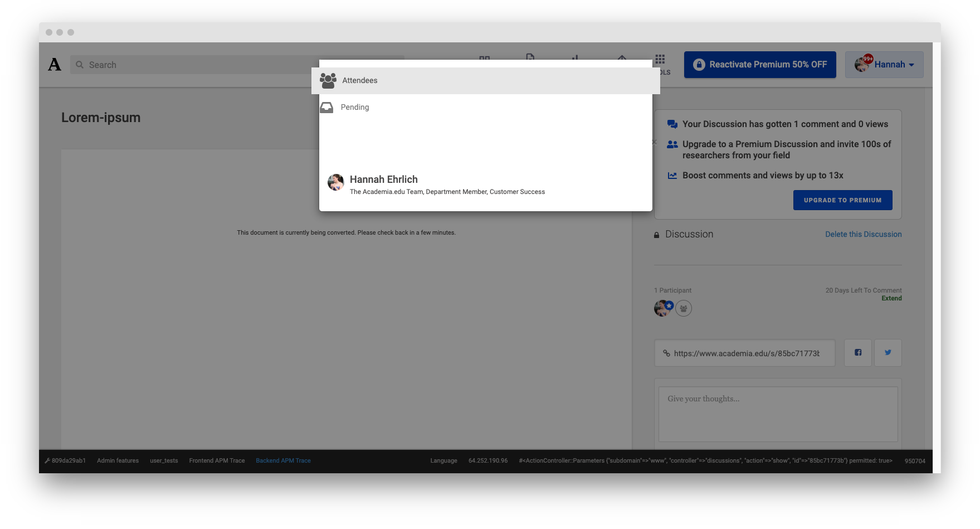Click the Pending inbox icon

point(326,107)
